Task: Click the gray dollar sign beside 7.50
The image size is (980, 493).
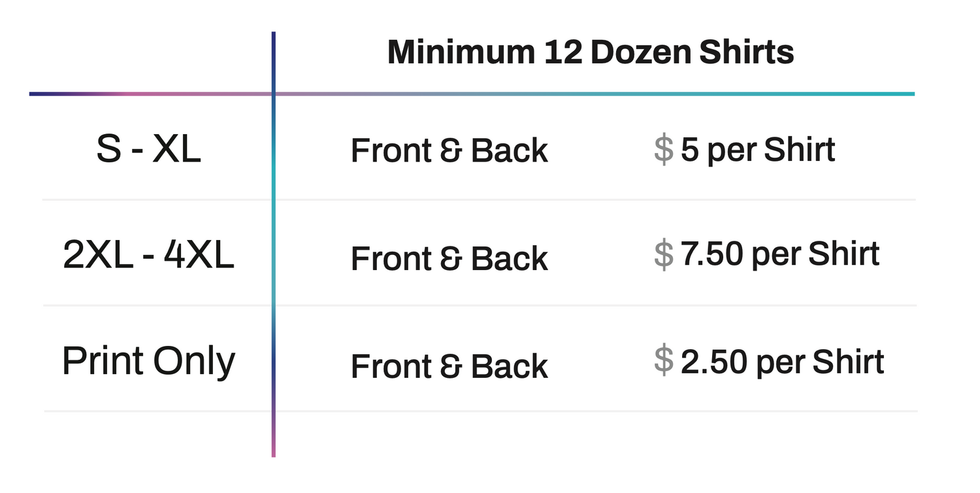Action: pyautogui.click(x=664, y=254)
